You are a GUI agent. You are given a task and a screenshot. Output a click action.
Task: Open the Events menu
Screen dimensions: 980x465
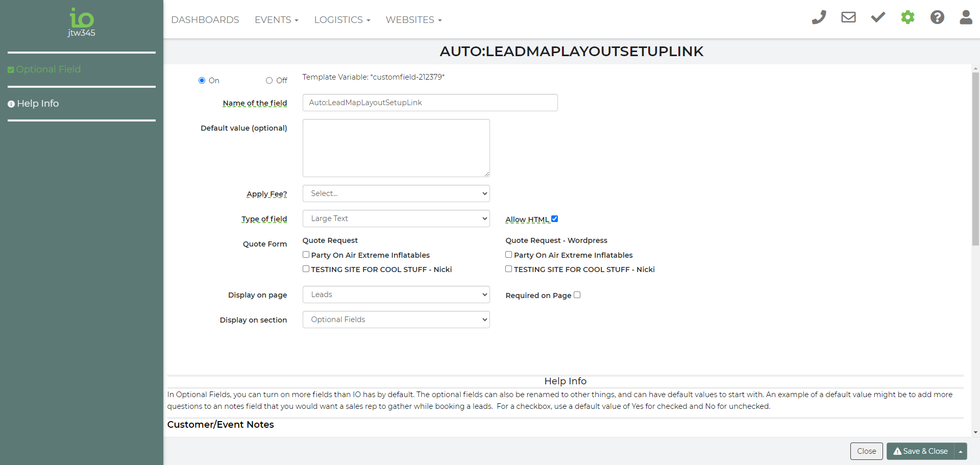(276, 20)
